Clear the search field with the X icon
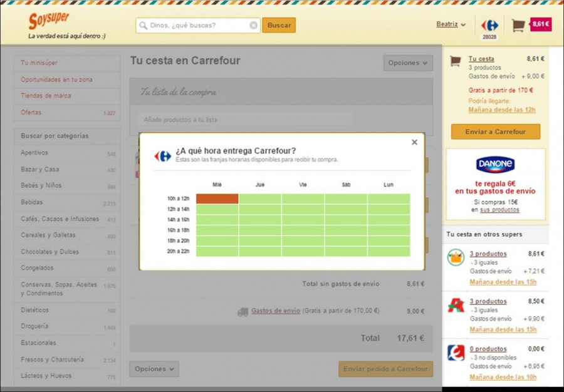This screenshot has height=392, width=564. point(254,25)
